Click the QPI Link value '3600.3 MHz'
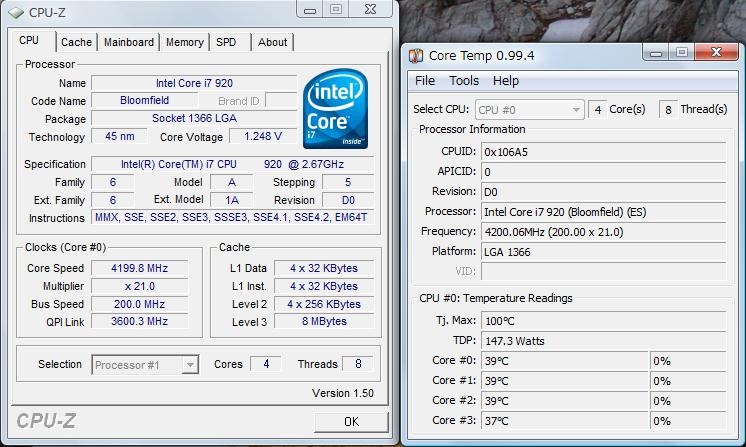This screenshot has width=746, height=447. point(139,321)
